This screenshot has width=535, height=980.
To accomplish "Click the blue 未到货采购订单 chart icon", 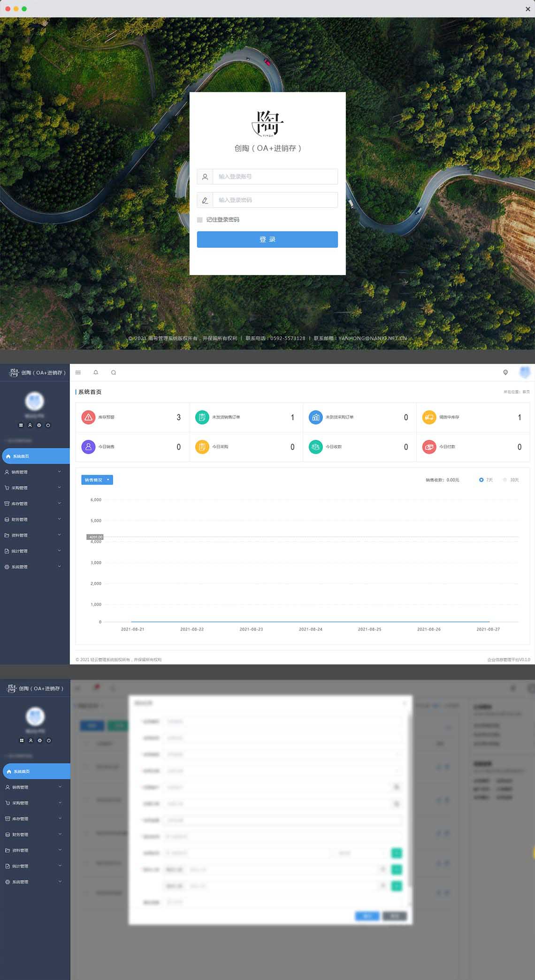I will [x=315, y=417].
